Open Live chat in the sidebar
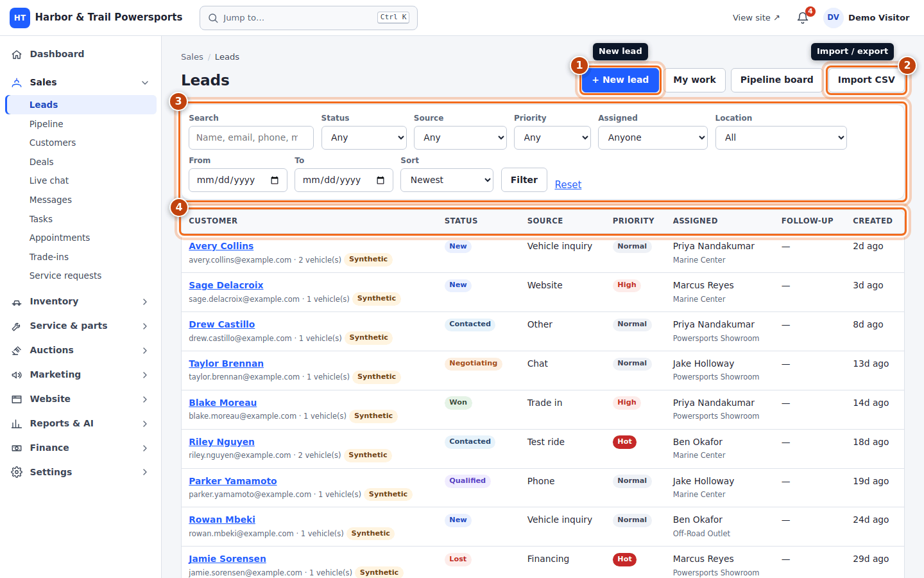The height and width of the screenshot is (578, 924). click(49, 180)
